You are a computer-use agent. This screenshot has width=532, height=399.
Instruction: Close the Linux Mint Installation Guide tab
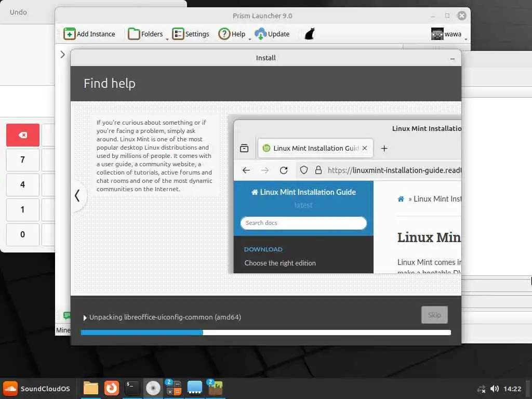pos(365,148)
